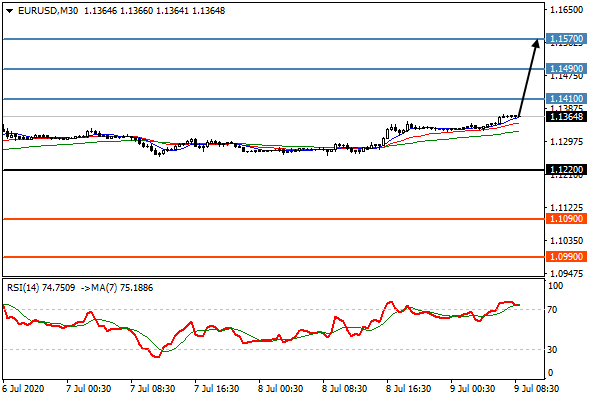This screenshot has height=400, width=590.
Task: Select the 1.13660 high price value
Action: point(137,11)
